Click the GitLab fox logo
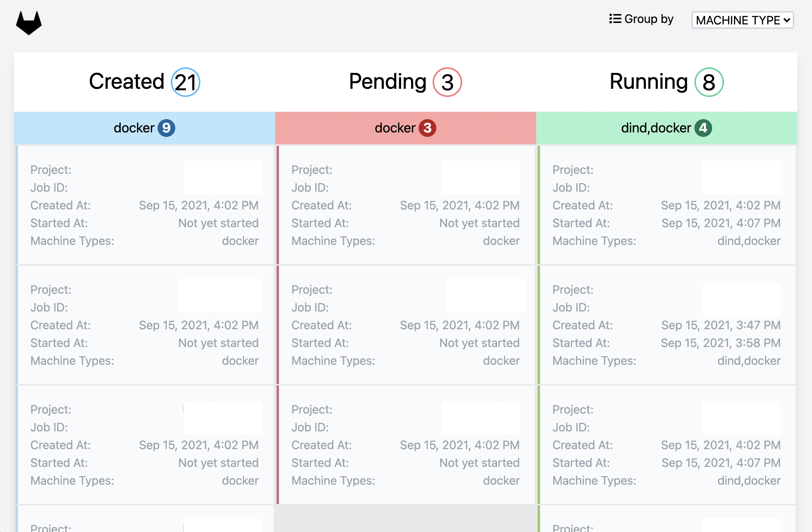This screenshot has height=532, width=812. [x=28, y=23]
